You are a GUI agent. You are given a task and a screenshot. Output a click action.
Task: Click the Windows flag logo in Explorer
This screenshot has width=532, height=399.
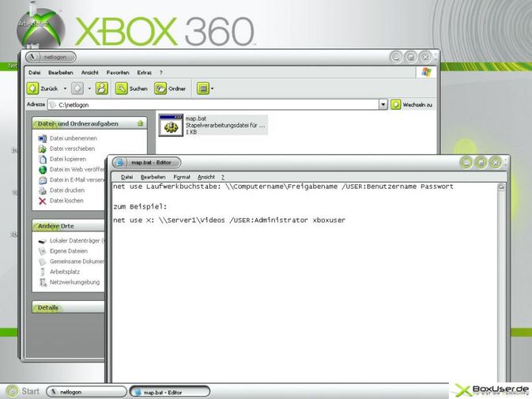pos(426,72)
